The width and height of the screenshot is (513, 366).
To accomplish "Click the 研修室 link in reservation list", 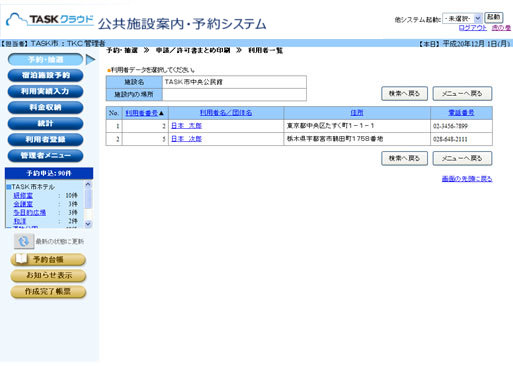I will coord(23,195).
